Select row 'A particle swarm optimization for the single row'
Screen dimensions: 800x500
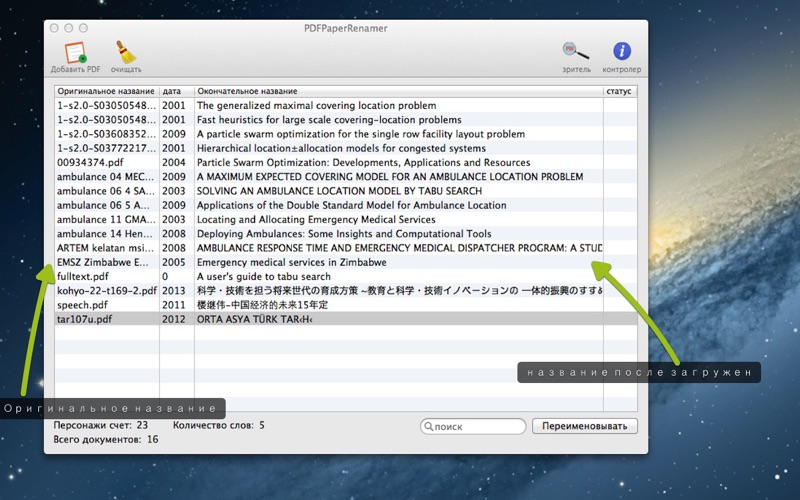pos(346,134)
